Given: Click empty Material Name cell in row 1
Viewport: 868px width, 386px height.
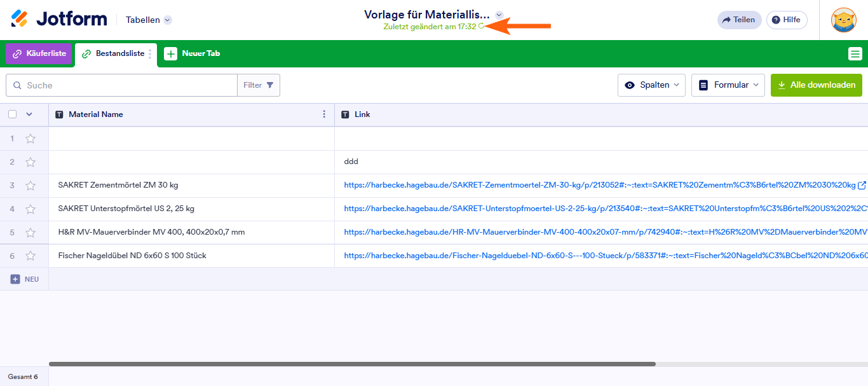Looking at the screenshot, I should pyautogui.click(x=191, y=139).
